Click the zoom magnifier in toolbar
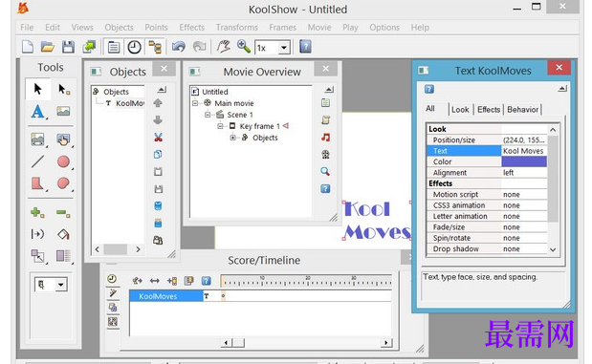592x364 pixels. (244, 47)
